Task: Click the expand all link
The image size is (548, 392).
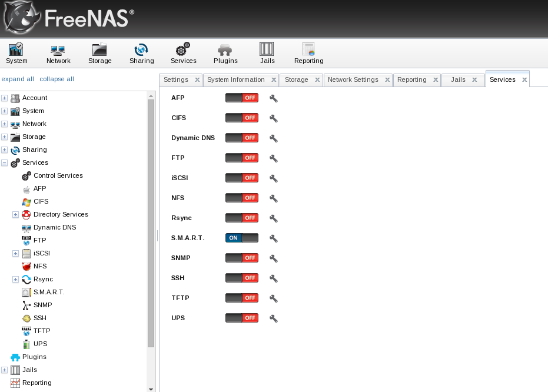Action: [18, 79]
